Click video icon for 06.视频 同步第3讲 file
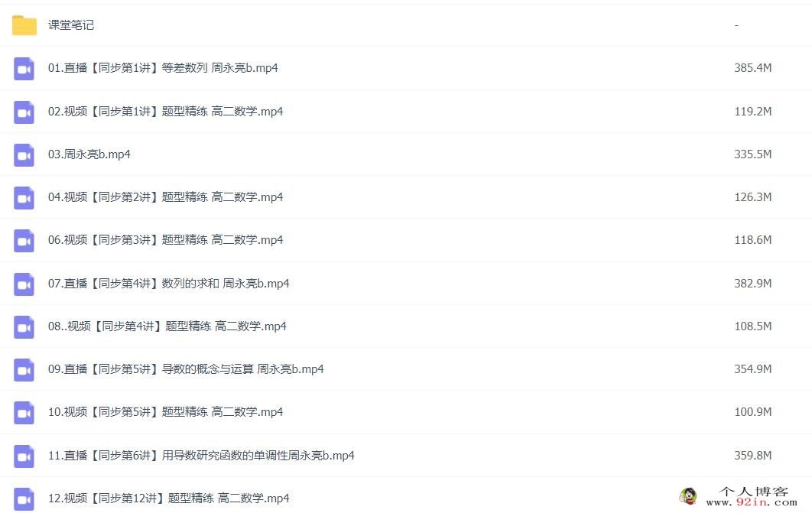Viewport: 812px width, 513px height. (x=24, y=241)
